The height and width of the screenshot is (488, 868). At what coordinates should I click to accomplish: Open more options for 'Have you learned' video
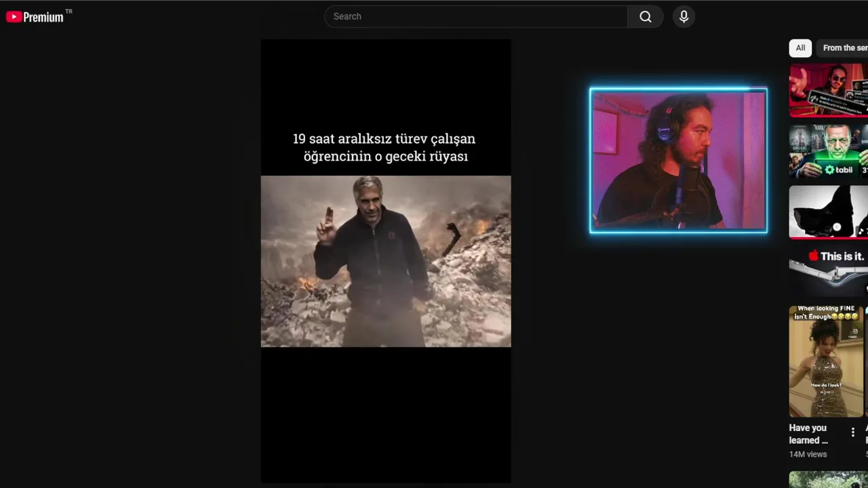[853, 432]
